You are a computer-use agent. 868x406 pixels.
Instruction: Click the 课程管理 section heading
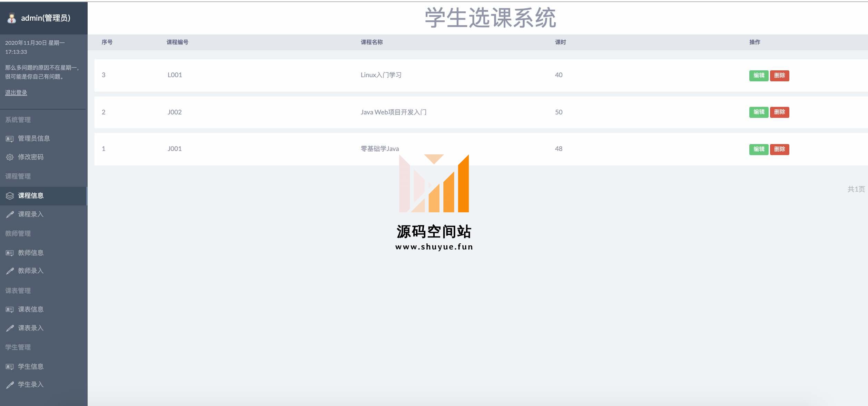[x=18, y=176]
